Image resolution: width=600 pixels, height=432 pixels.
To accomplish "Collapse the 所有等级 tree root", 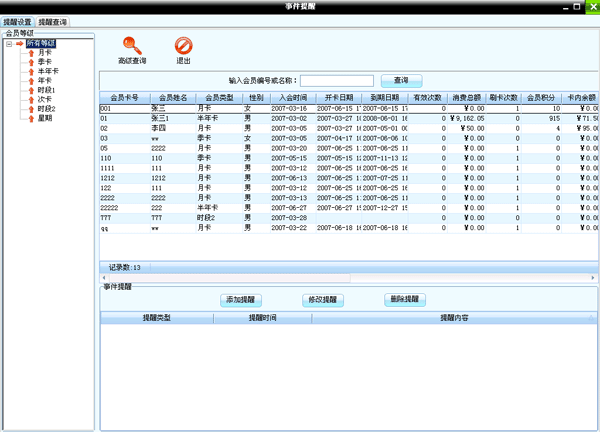I will click(8, 44).
